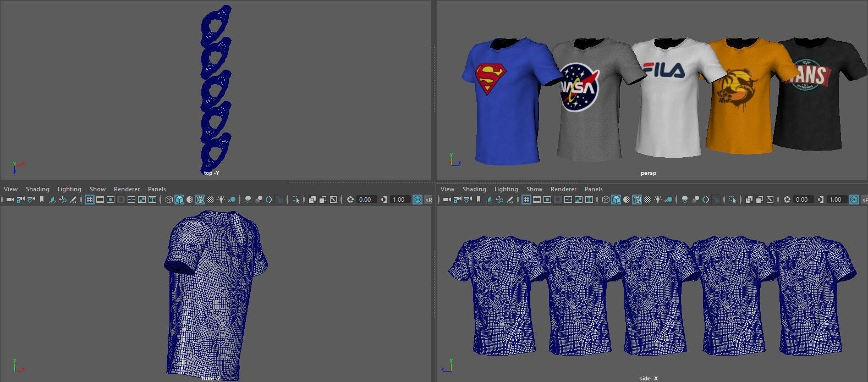Open sR color space dropdown in front -Z panel
This screenshot has height=382, width=868.
click(x=428, y=200)
